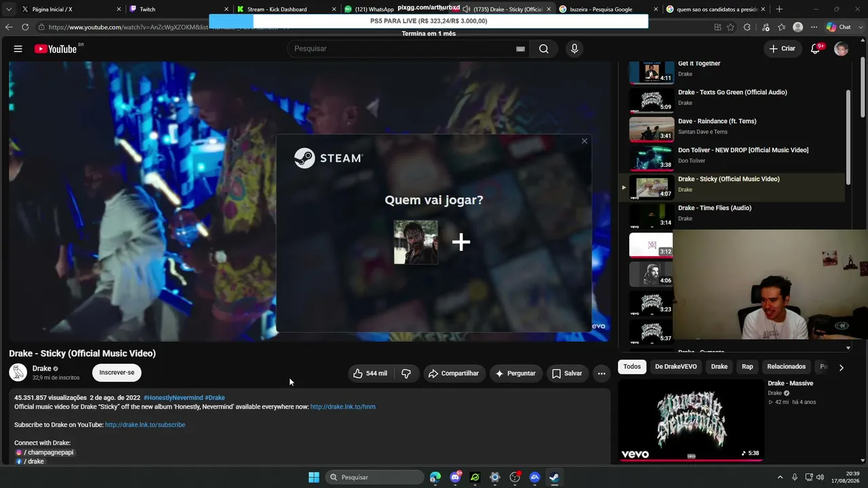Click the YouTube search magnifier button

point(543,49)
